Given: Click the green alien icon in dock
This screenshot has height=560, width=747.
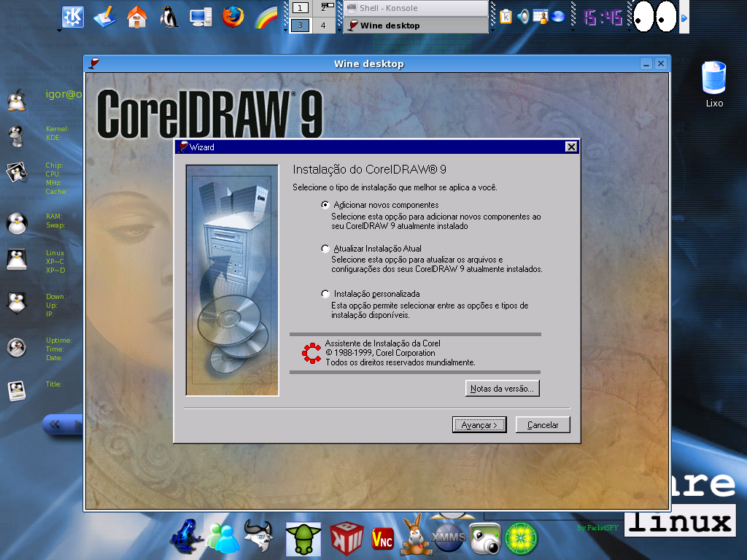Looking at the screenshot, I should tap(303, 539).
